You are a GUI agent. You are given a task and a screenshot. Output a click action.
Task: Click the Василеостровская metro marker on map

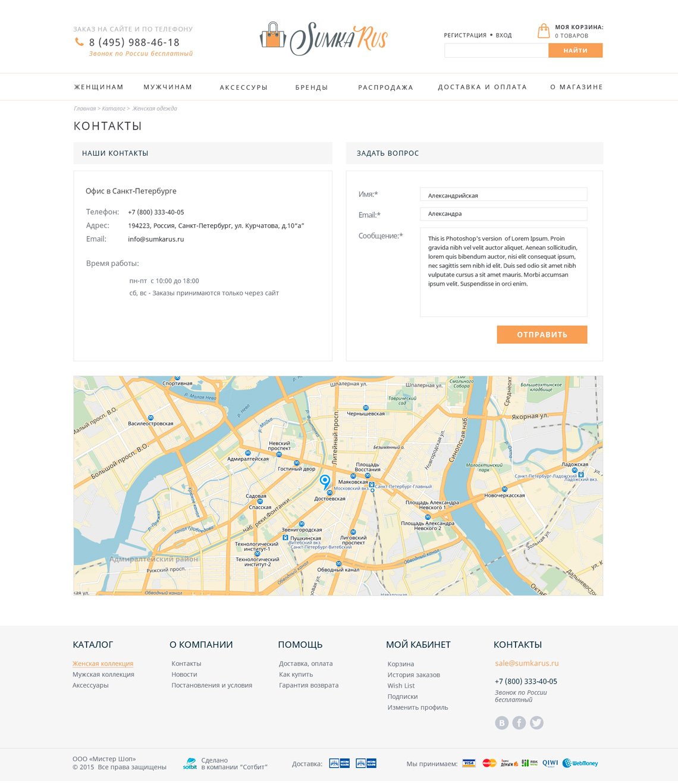point(150,418)
